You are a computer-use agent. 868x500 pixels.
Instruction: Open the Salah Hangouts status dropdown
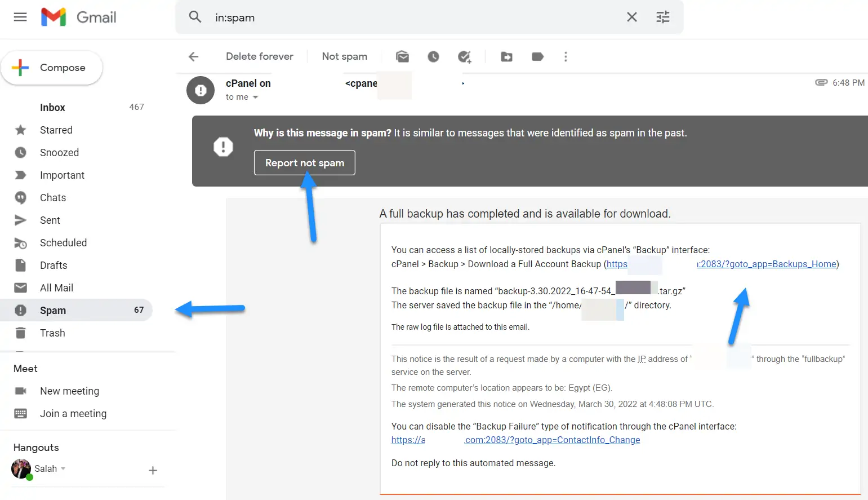point(63,469)
